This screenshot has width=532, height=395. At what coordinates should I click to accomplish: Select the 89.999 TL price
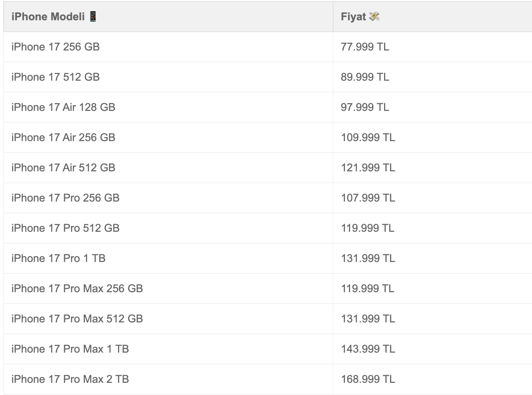tap(365, 77)
